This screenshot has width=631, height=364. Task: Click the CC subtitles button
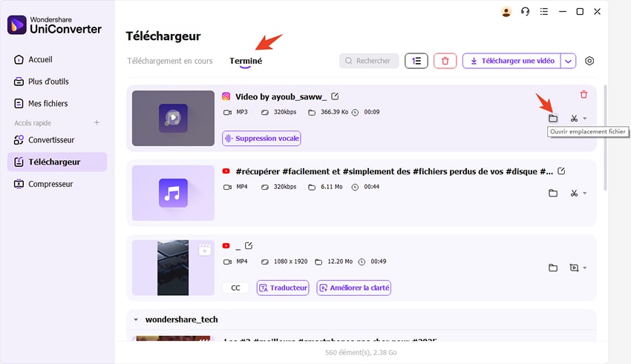tap(235, 288)
